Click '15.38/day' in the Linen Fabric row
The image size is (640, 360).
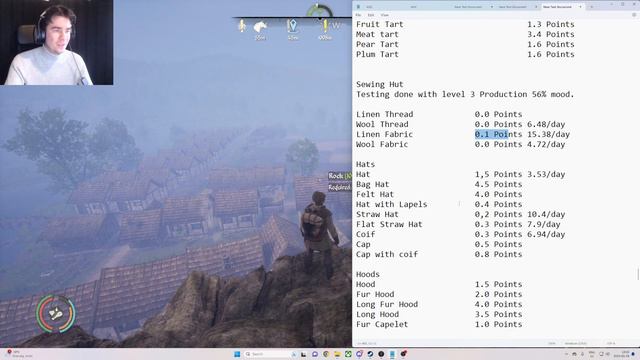point(548,134)
